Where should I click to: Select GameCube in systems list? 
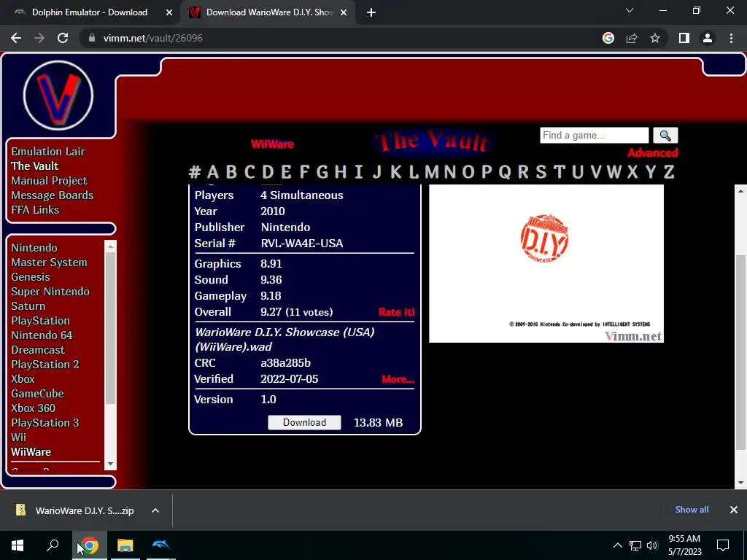[x=37, y=394]
